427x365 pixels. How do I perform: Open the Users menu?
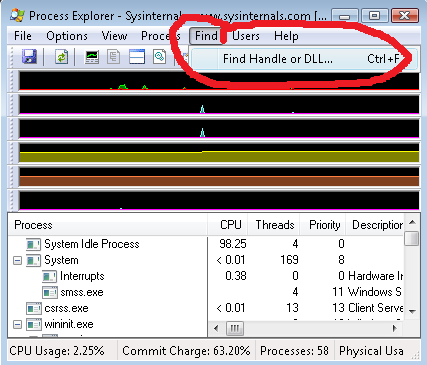[x=246, y=36]
